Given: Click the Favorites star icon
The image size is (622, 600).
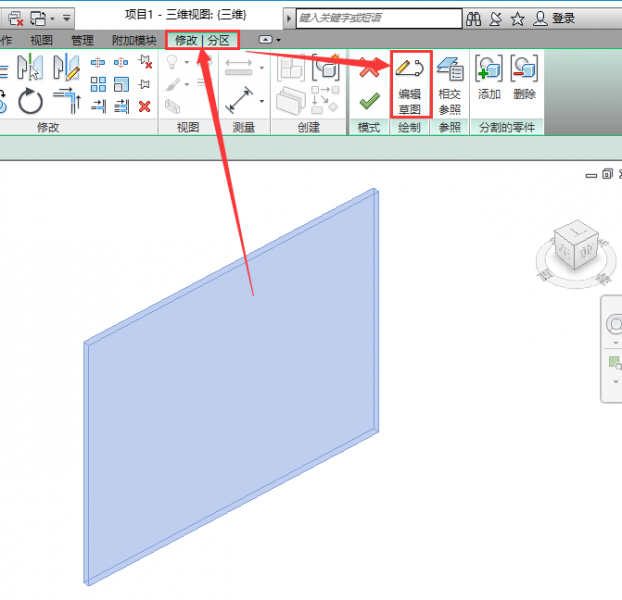Looking at the screenshot, I should click(x=518, y=19).
